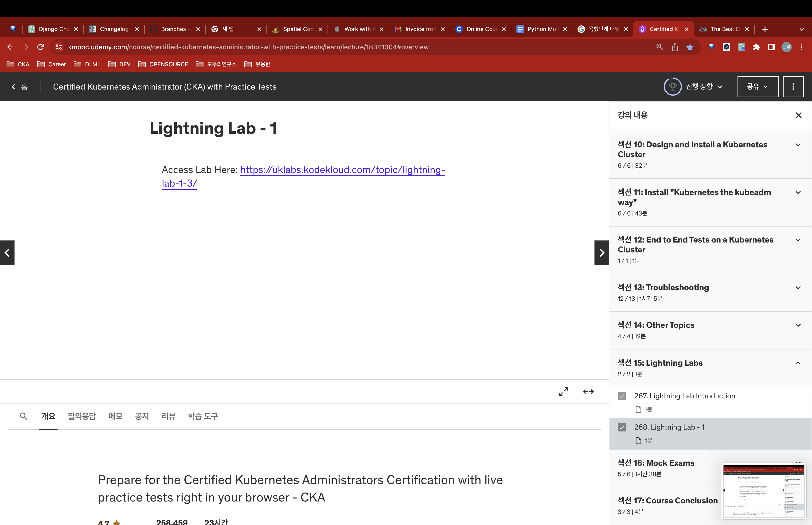Click the download/progress icon top right
812x525 pixels.
[672, 87]
